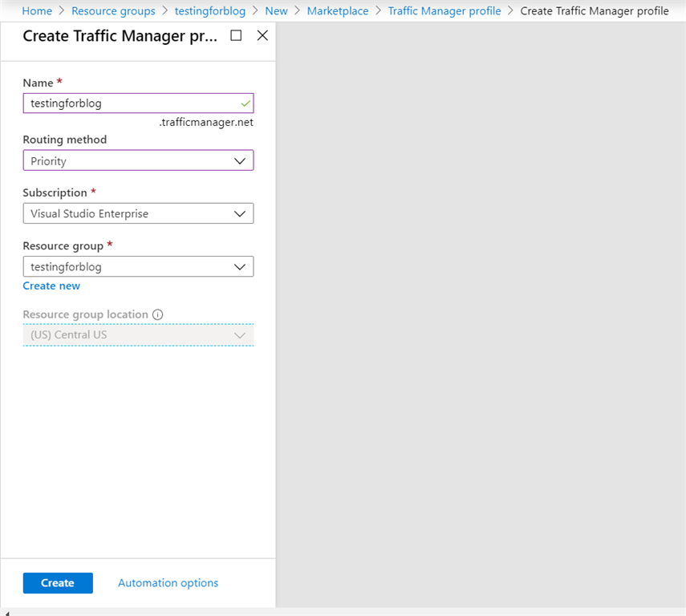The image size is (686, 616).
Task: Return to Marketplace breadcrumb
Action: (338, 11)
